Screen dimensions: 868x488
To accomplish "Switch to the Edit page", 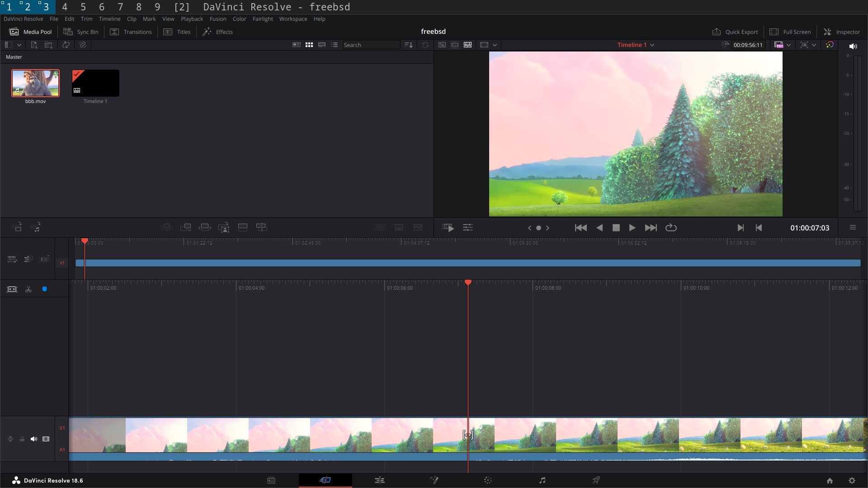I will click(380, 480).
